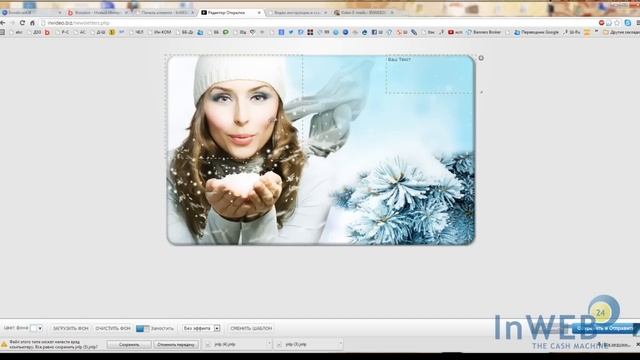This screenshot has height=360, width=640.
Task: Click the browser back arrow
Action: (x=3, y=23)
